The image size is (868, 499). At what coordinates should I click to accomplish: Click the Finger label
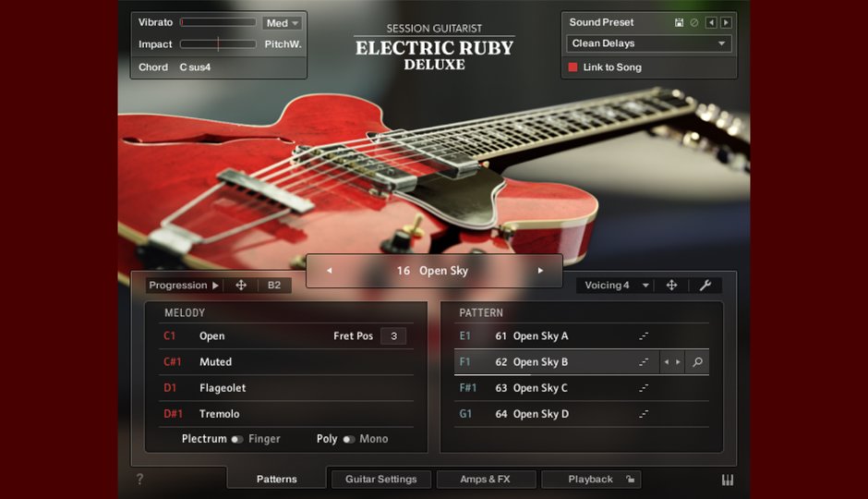264,439
